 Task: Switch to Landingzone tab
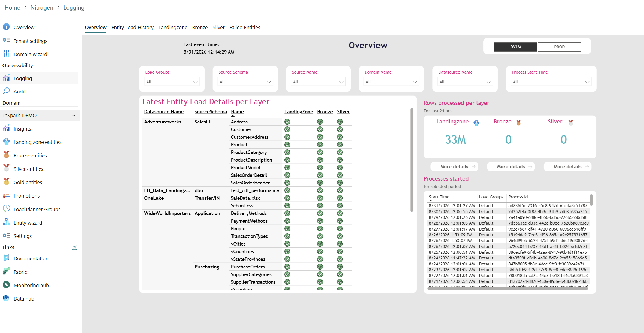[x=173, y=27]
